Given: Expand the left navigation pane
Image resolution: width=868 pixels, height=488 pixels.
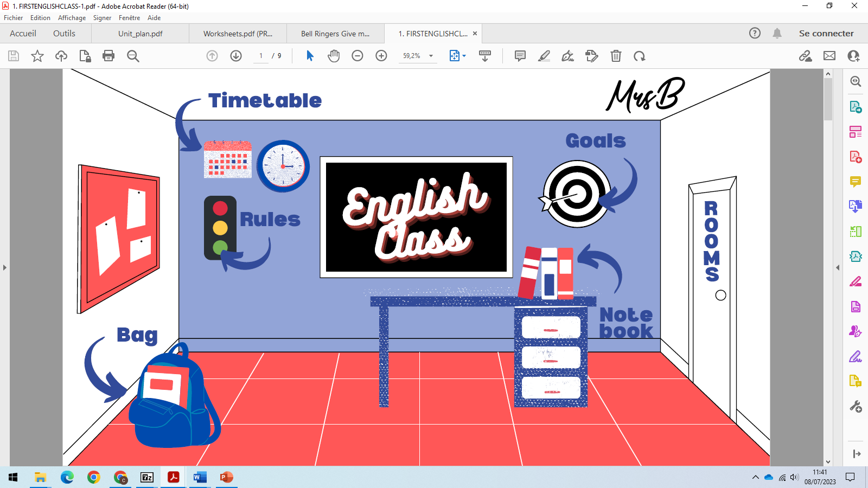Looking at the screenshot, I should tap(5, 267).
